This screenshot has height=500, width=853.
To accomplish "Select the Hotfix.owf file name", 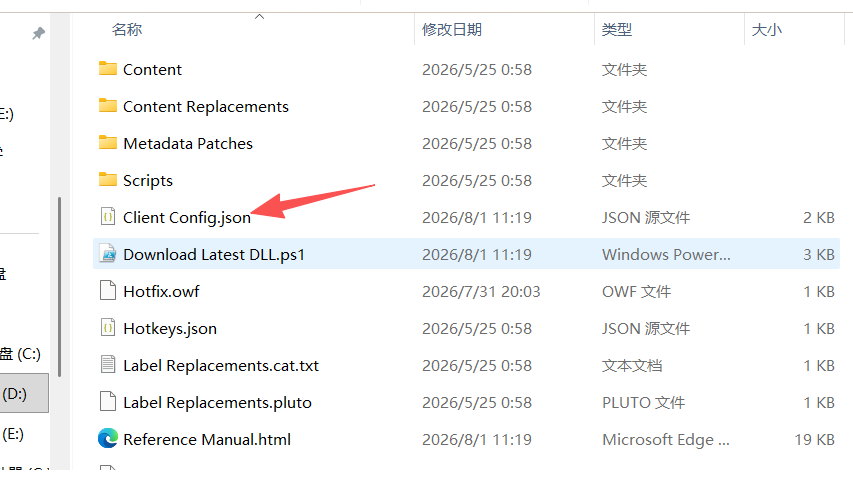I will coord(161,292).
